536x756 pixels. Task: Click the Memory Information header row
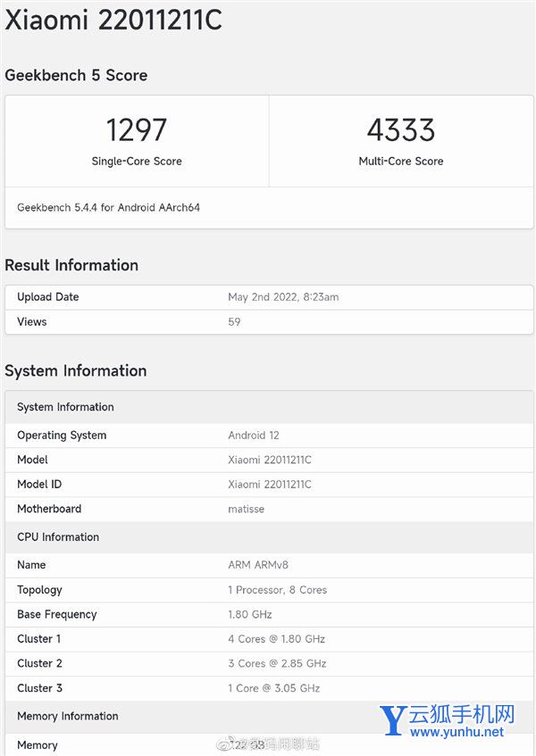click(x=269, y=717)
